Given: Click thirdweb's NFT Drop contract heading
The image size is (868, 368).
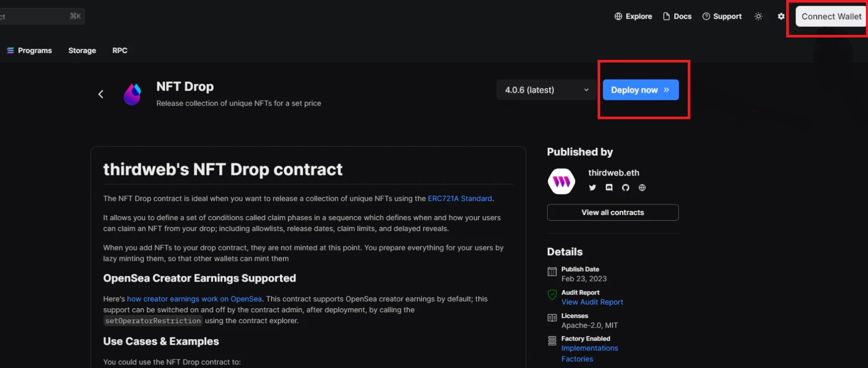Looking at the screenshot, I should click(x=223, y=170).
